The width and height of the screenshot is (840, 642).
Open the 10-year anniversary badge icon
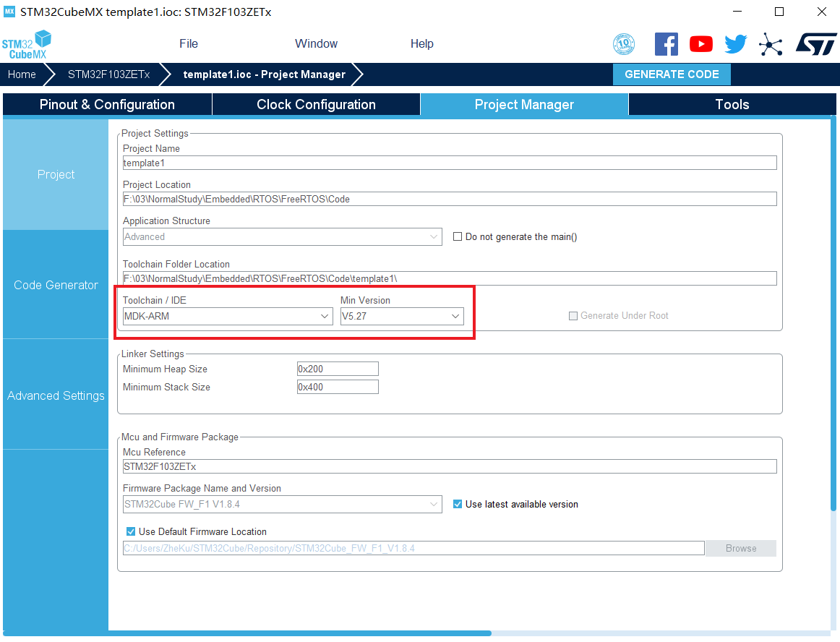624,44
